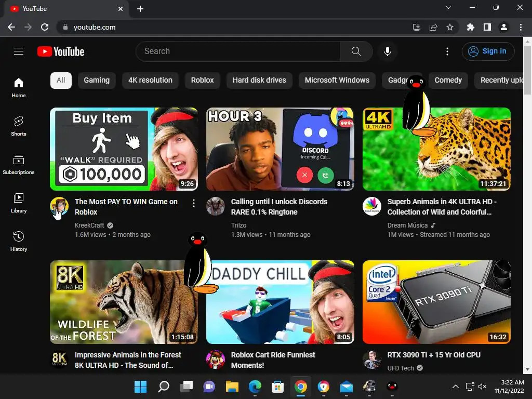Select the Roblox filter chip
The height and width of the screenshot is (399, 532).
202,81
